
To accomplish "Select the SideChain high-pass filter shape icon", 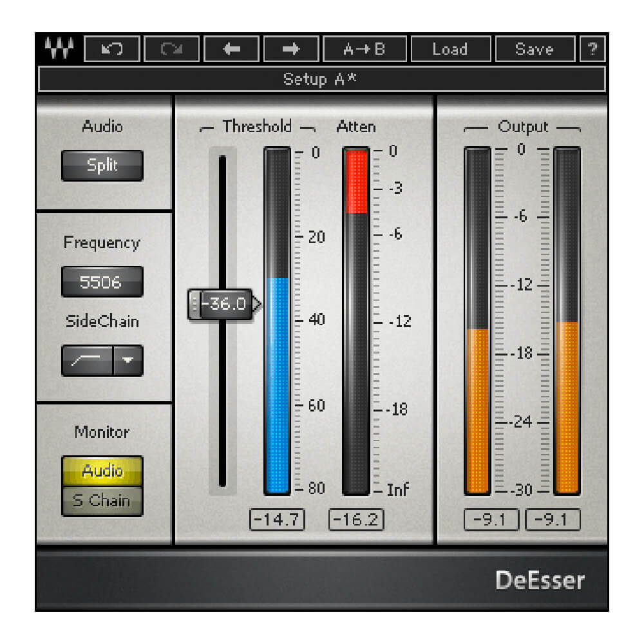I will (x=87, y=360).
